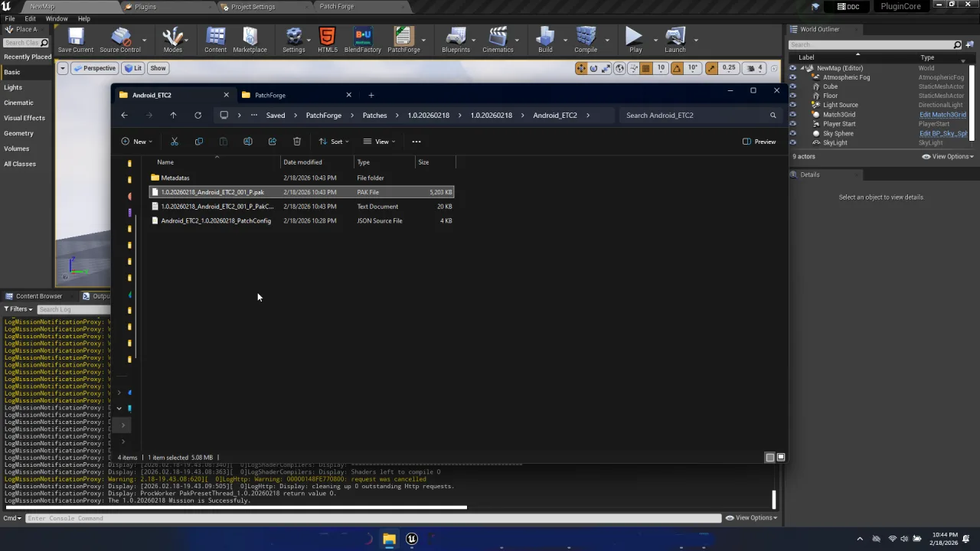Open editor Settings toolbar icon
Screen dimensions: 980x551
click(x=294, y=40)
